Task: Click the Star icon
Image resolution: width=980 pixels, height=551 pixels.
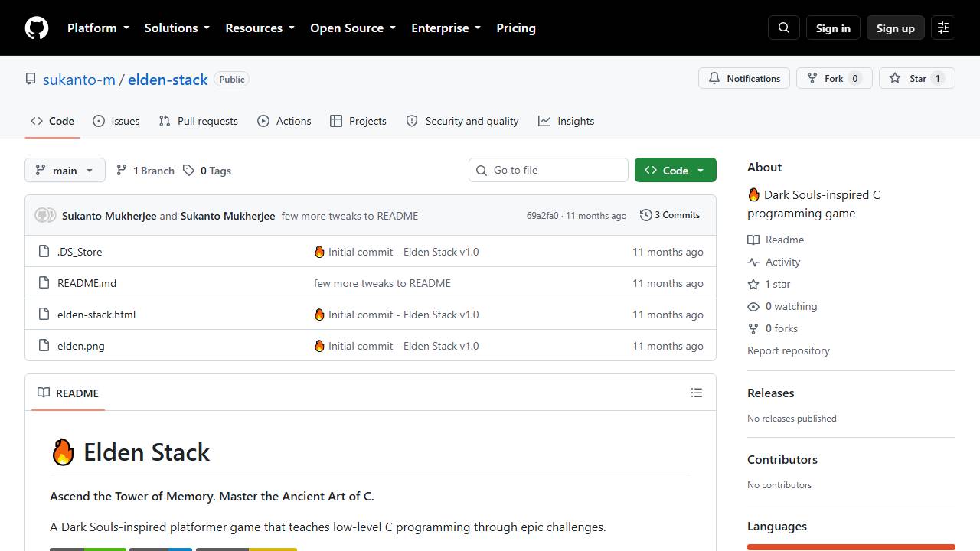Action: click(x=895, y=78)
